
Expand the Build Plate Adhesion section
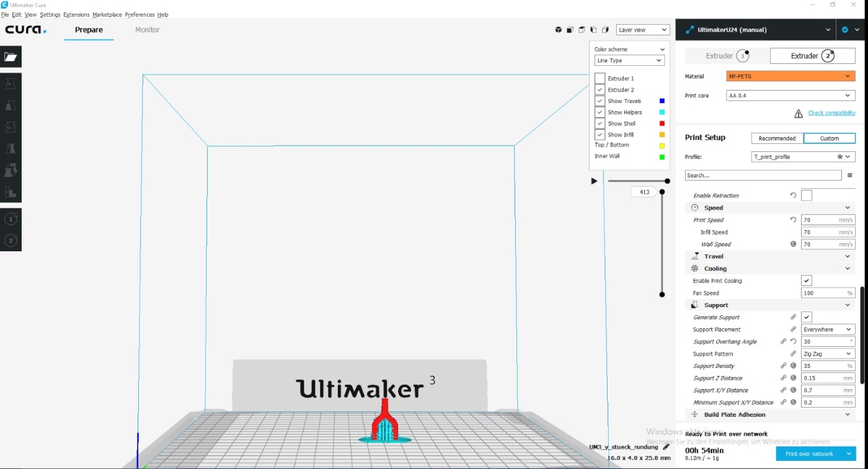770,414
